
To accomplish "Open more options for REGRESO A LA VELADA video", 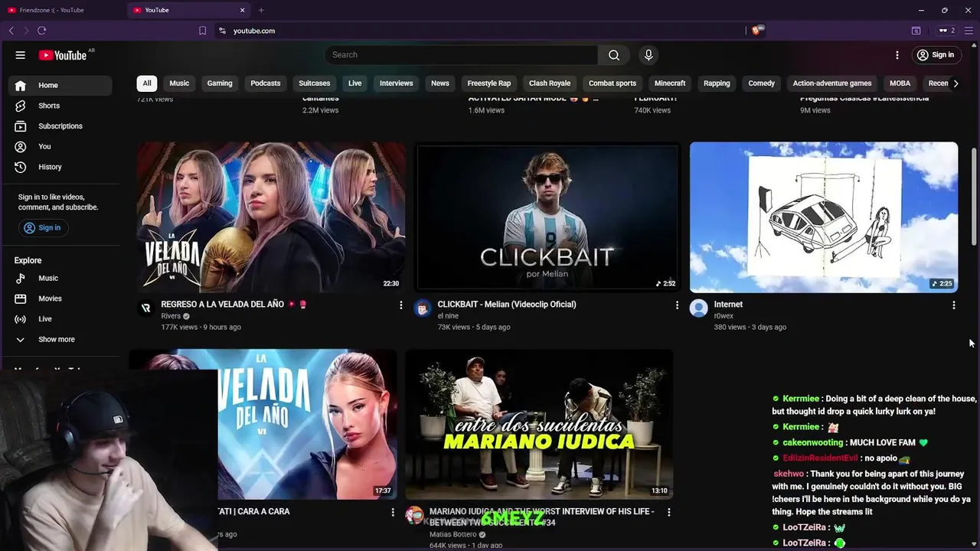I will pos(400,305).
